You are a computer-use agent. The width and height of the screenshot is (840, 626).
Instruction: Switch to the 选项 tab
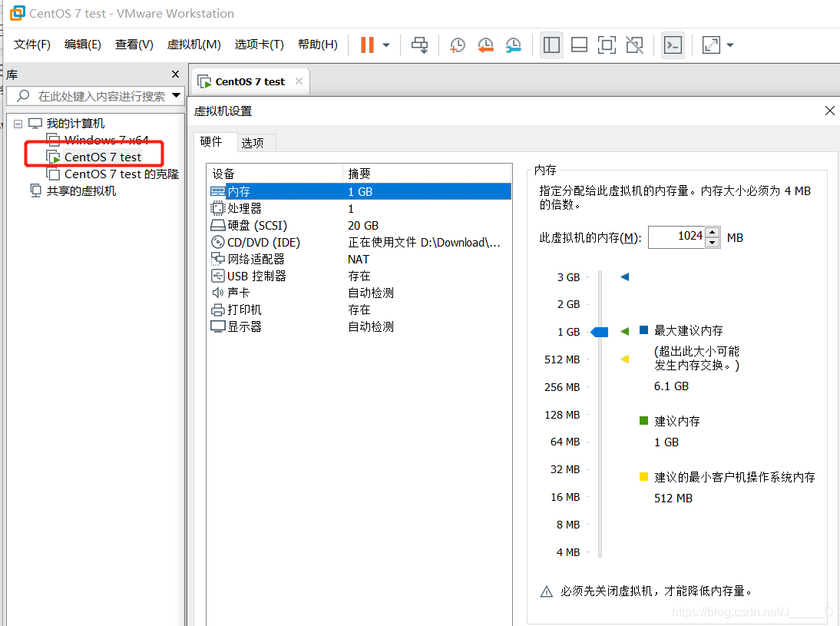click(x=256, y=142)
